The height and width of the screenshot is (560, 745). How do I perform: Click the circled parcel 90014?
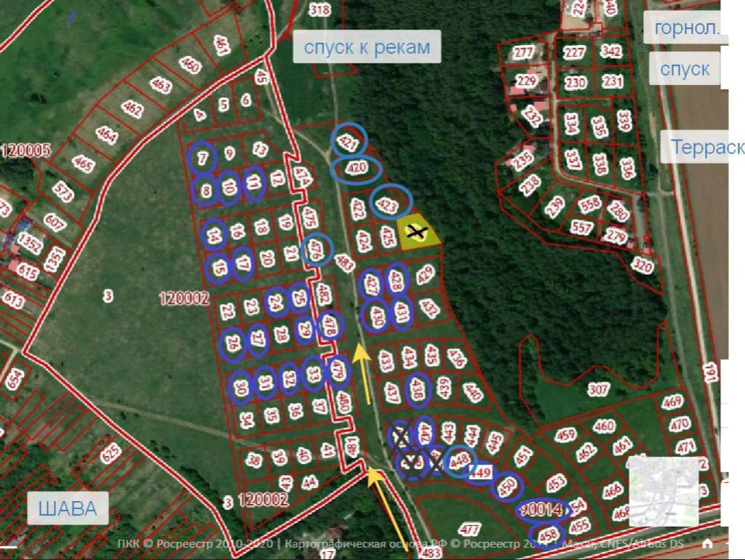pyautogui.click(x=543, y=511)
